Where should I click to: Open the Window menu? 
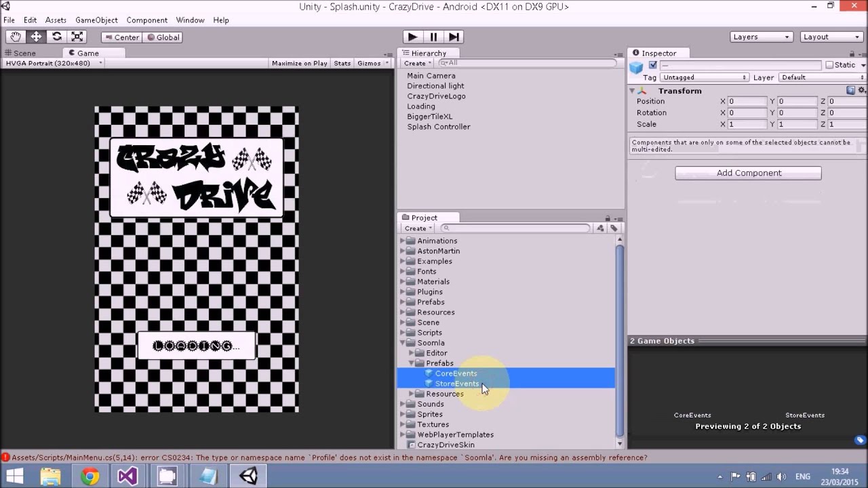[x=190, y=20]
